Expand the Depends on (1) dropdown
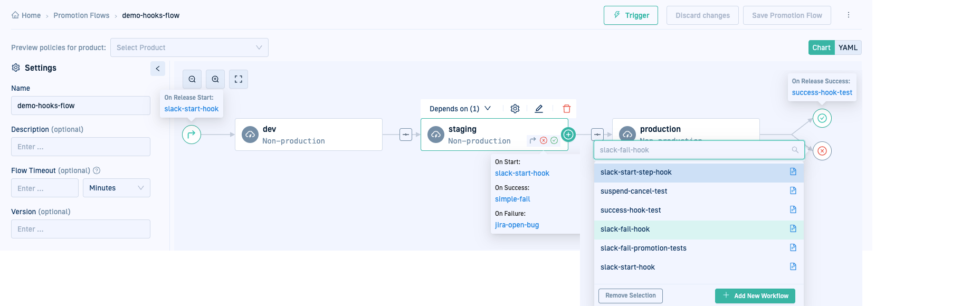This screenshot has width=980, height=306. pyautogui.click(x=460, y=109)
